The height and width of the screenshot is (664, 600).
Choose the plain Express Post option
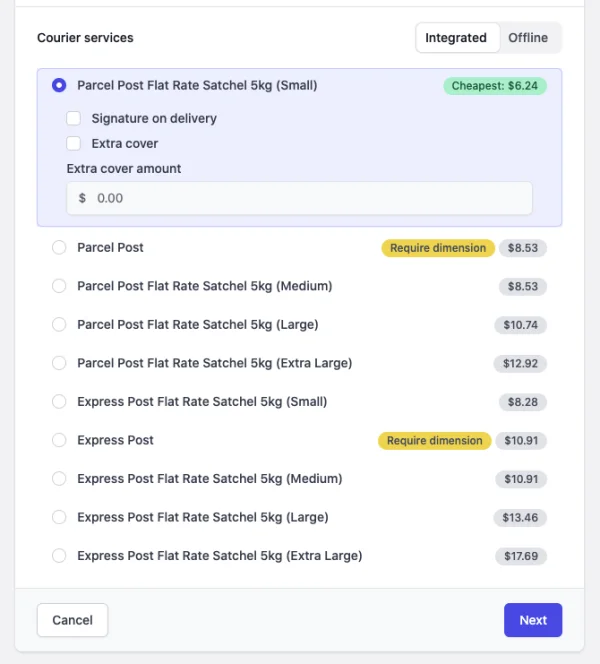pos(59,440)
